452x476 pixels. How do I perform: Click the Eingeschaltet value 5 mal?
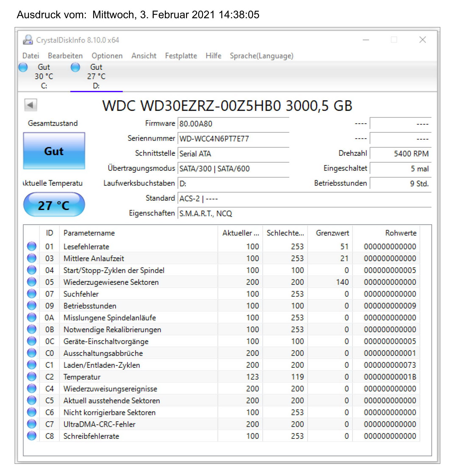pos(401,169)
